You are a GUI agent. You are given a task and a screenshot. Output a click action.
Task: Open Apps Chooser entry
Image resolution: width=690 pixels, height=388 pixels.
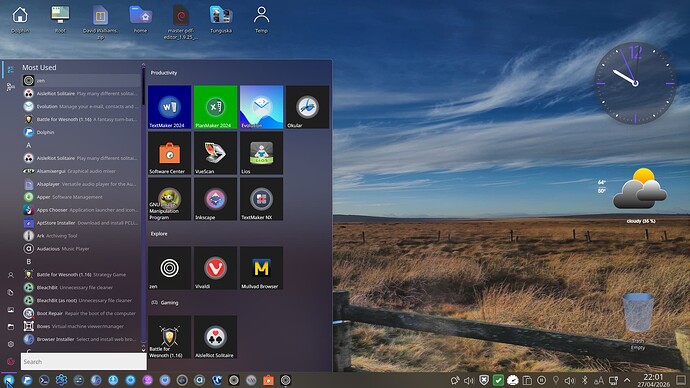tap(81, 210)
